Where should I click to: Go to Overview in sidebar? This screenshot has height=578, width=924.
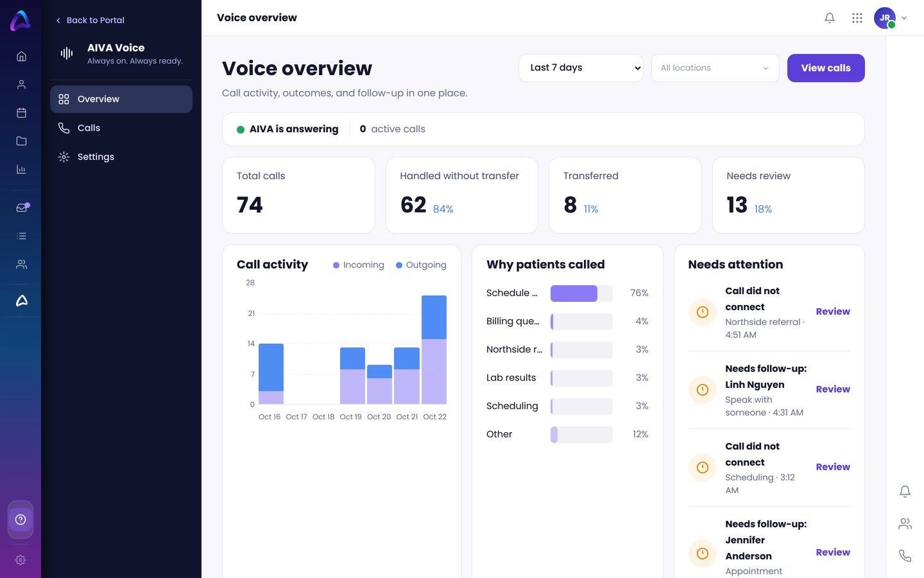point(121,99)
